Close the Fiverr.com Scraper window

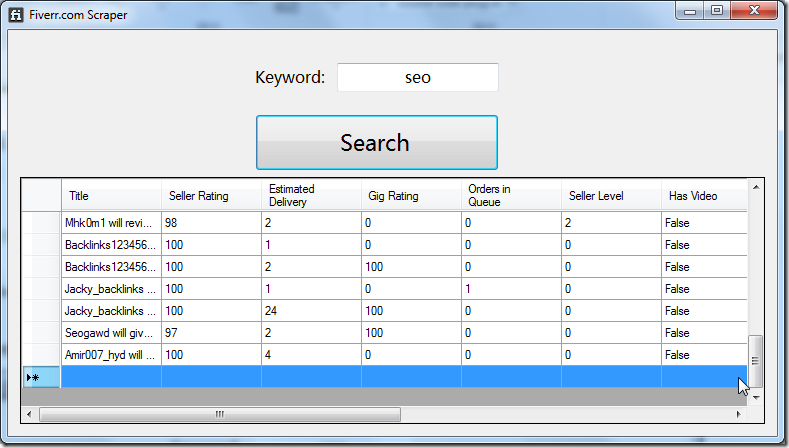[x=754, y=11]
